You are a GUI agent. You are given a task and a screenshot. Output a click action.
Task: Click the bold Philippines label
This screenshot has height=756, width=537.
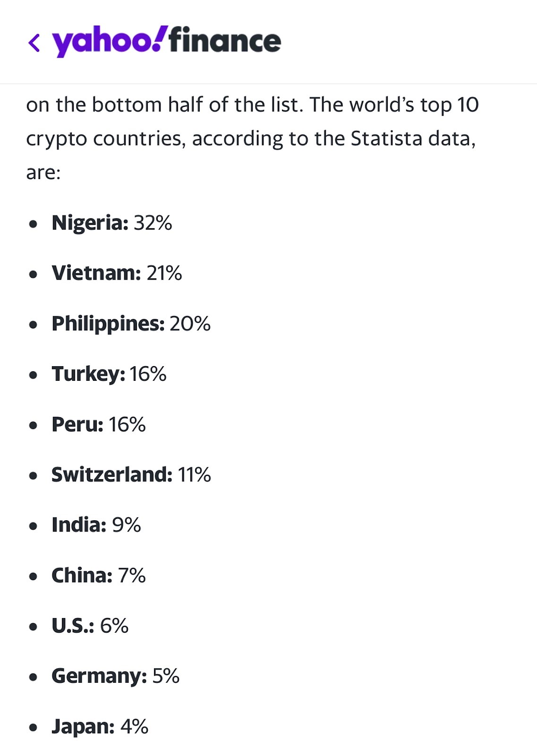108,324
